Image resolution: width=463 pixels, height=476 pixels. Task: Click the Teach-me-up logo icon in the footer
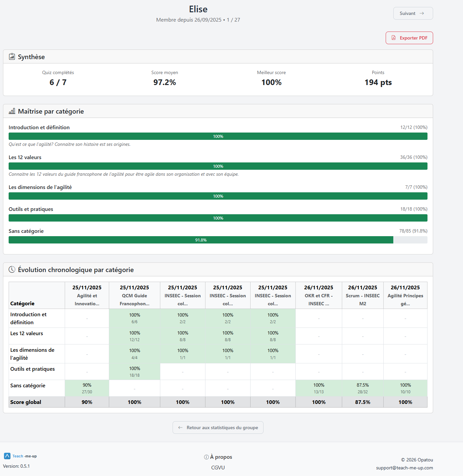pyautogui.click(x=7, y=456)
